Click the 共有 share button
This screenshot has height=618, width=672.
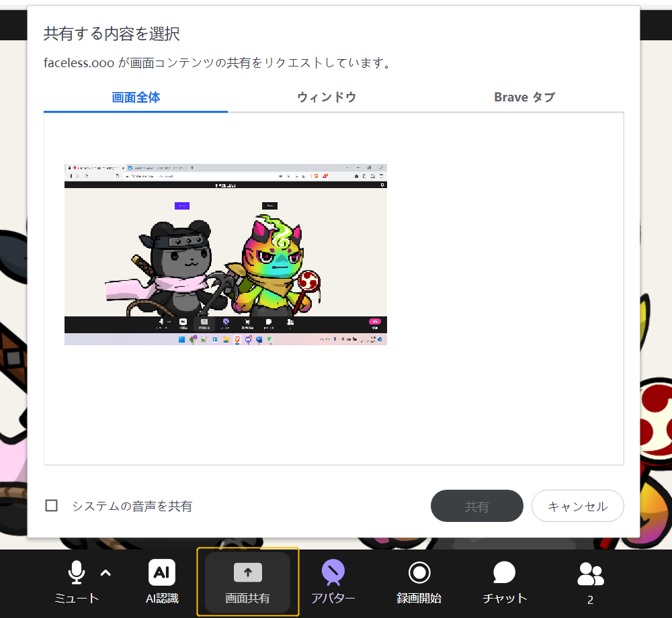pos(476,506)
